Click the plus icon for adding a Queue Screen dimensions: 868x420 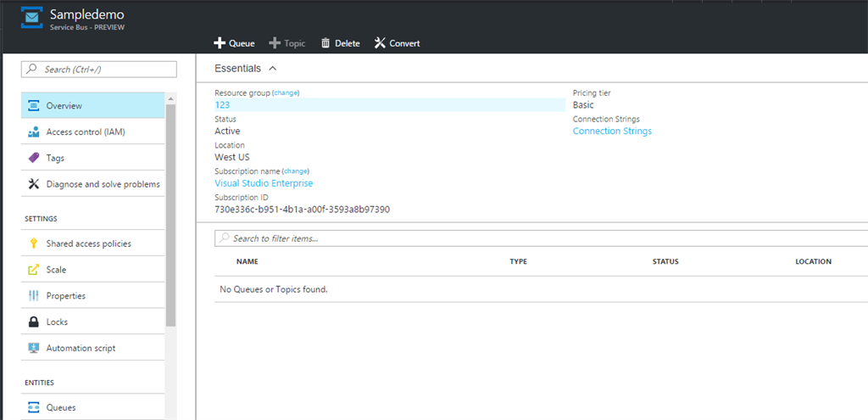click(x=220, y=43)
